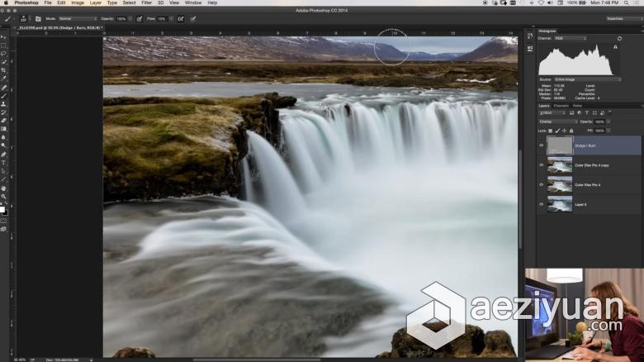Viewport: 644px width, 362px height.
Task: Select the Quick Selection tool
Action: tap(3, 62)
